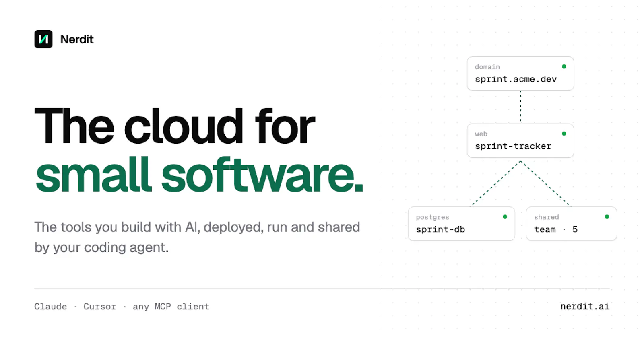Click the green 'small software.' headline
The image size is (644, 338).
pyautogui.click(x=199, y=174)
